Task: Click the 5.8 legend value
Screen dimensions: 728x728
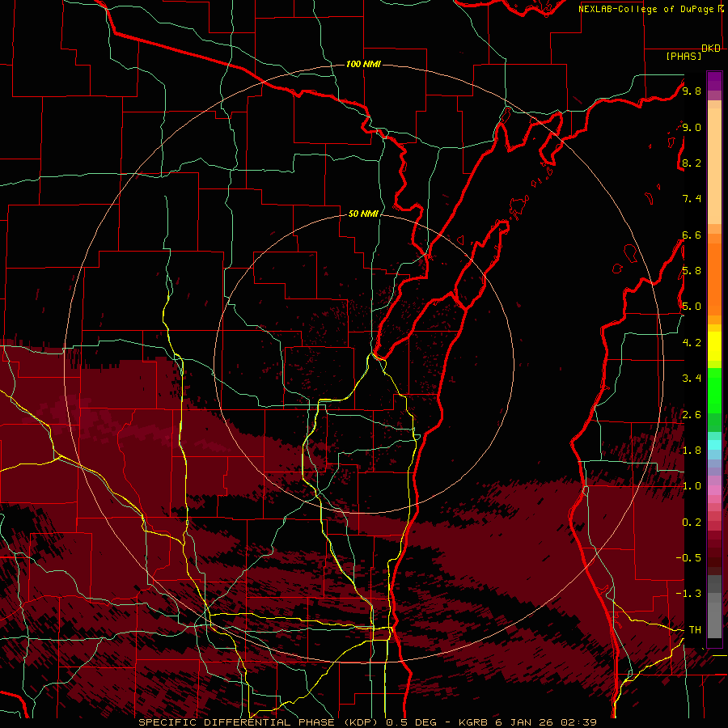Action: pos(692,271)
